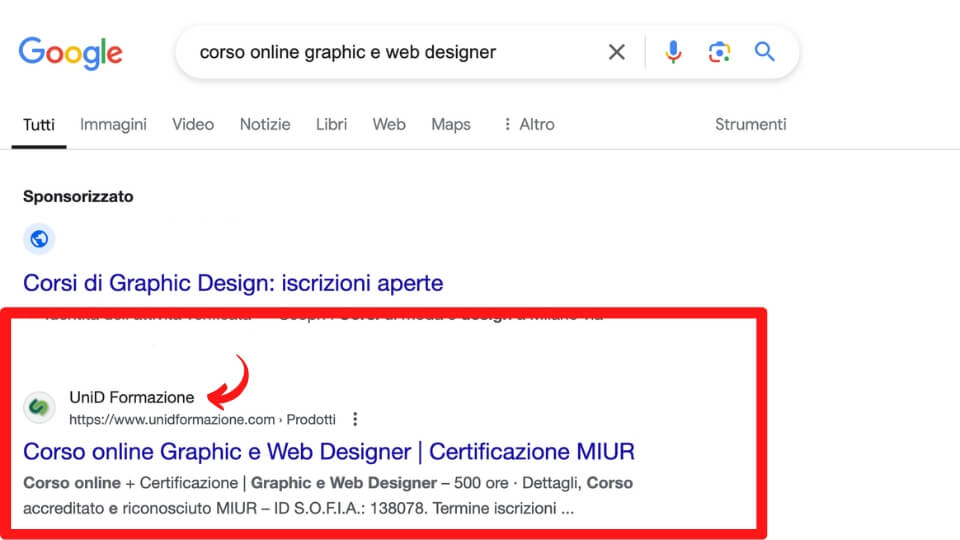Switch to the Immagini tab
Image resolution: width=960 pixels, height=540 pixels.
click(x=113, y=124)
